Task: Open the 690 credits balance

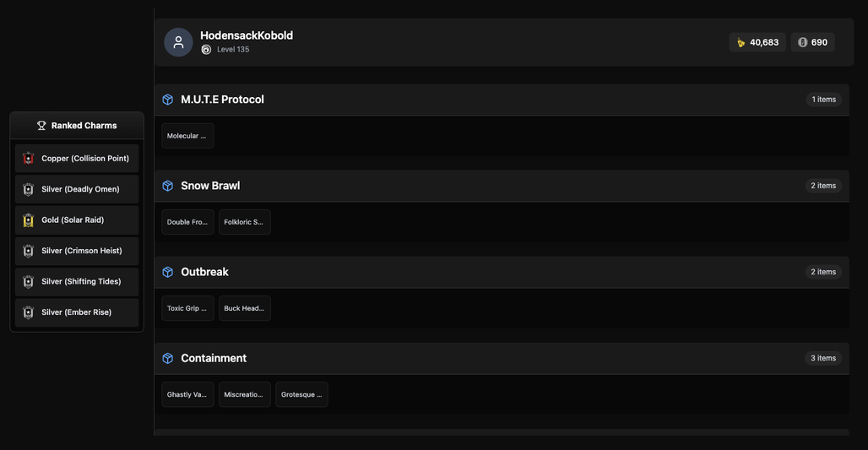Action: tap(812, 42)
